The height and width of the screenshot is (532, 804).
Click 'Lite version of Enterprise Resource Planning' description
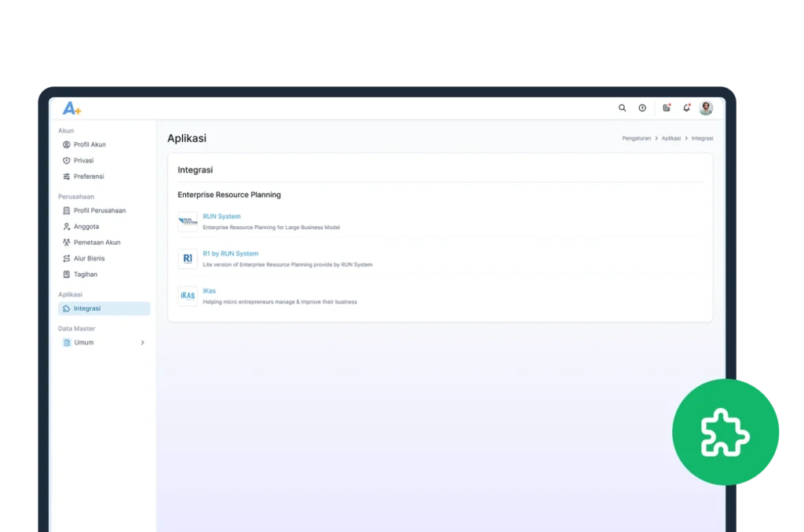(x=287, y=264)
